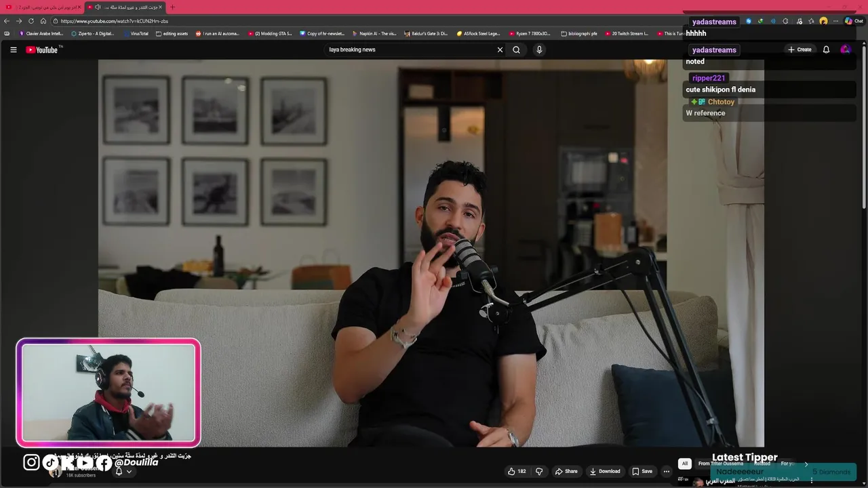The width and height of the screenshot is (868, 488).
Task: Open more actions ellipsis under video
Action: point(667,471)
